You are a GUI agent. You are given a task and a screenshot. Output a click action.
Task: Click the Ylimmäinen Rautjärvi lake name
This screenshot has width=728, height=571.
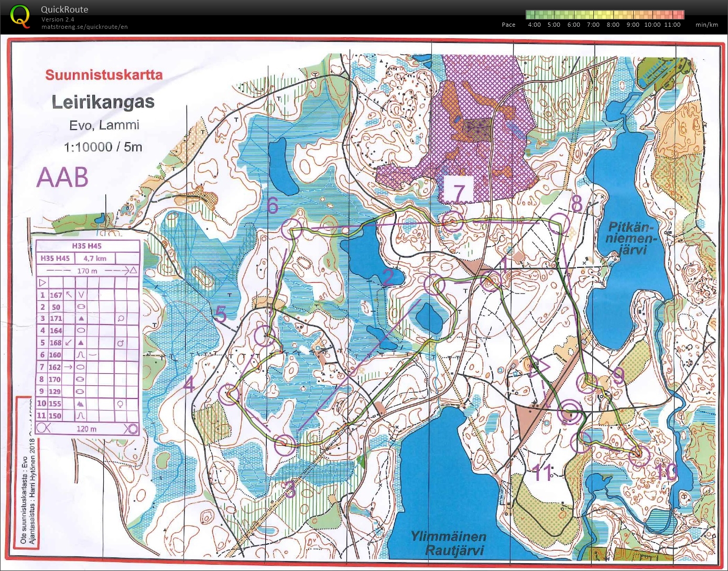(x=449, y=543)
